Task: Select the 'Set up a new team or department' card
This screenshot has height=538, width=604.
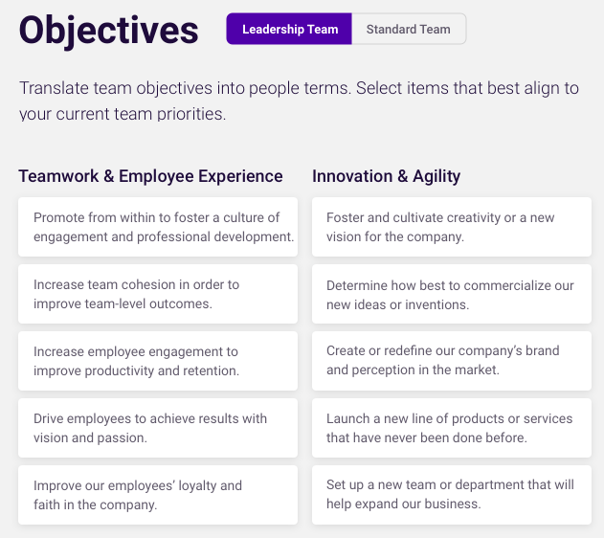Action: 451,495
